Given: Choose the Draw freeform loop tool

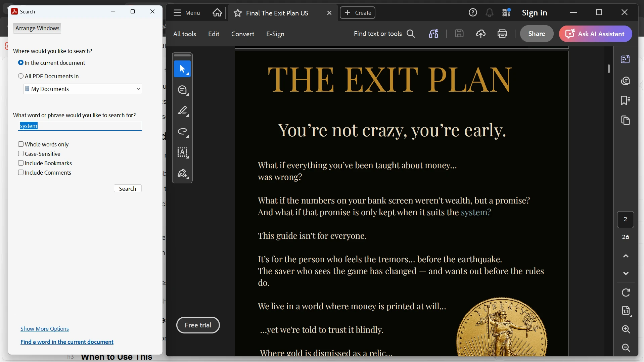Looking at the screenshot, I should click(x=182, y=132).
